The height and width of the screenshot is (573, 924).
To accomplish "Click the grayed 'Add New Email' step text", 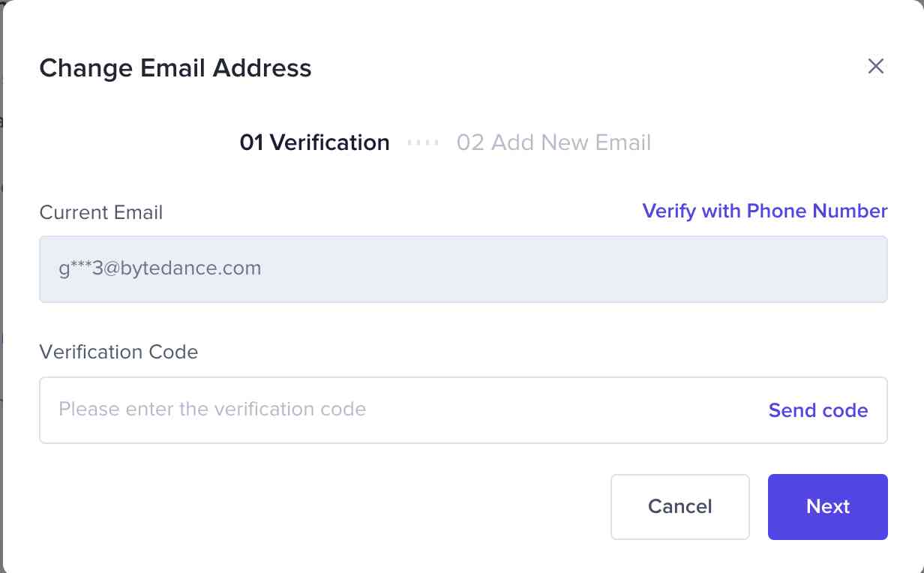I will click(570, 142).
